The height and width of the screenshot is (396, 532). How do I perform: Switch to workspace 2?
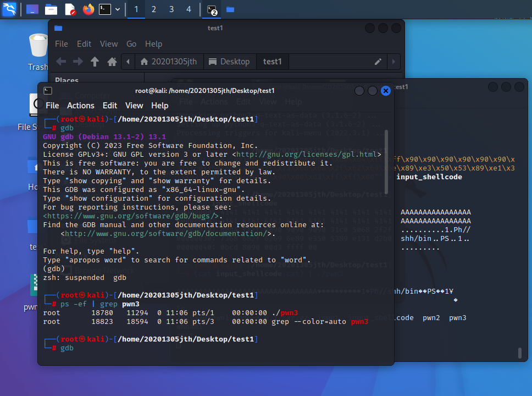tap(154, 9)
